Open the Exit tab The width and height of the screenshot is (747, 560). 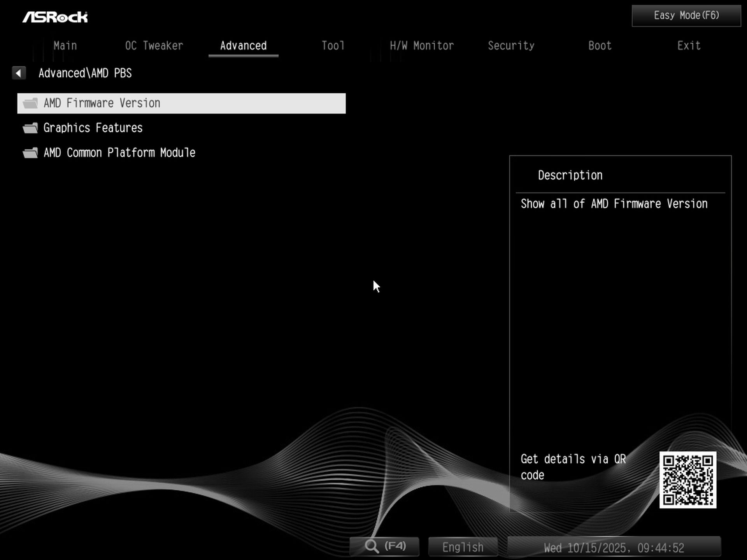(x=689, y=45)
